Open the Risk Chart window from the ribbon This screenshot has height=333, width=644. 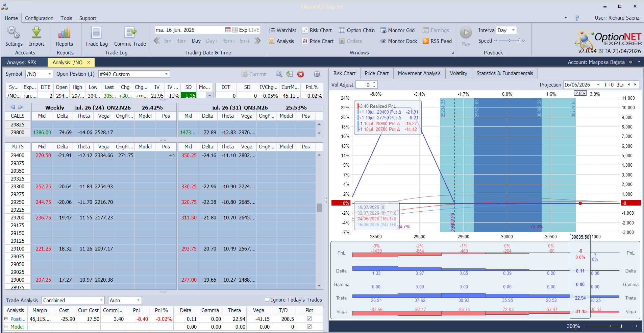coord(317,30)
